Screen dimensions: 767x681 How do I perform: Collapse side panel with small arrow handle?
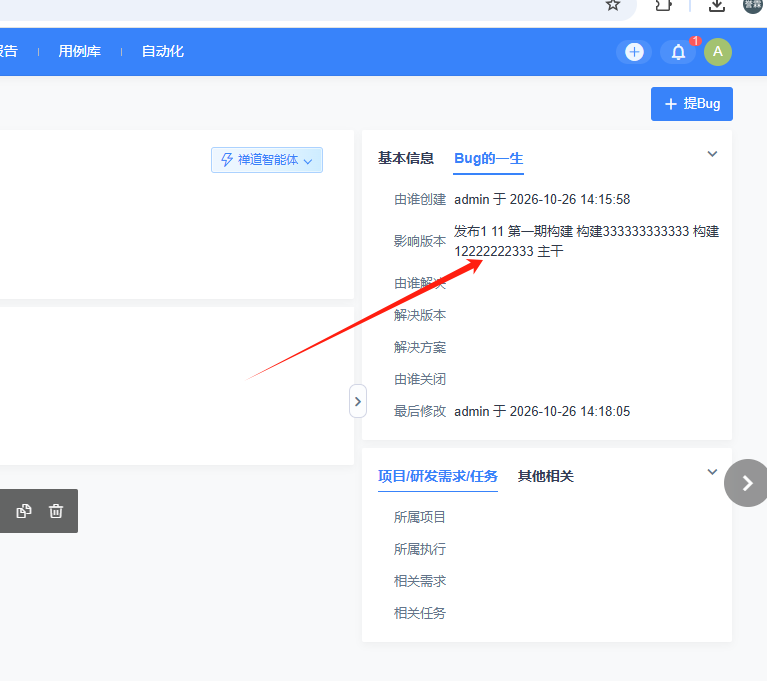pyautogui.click(x=358, y=401)
